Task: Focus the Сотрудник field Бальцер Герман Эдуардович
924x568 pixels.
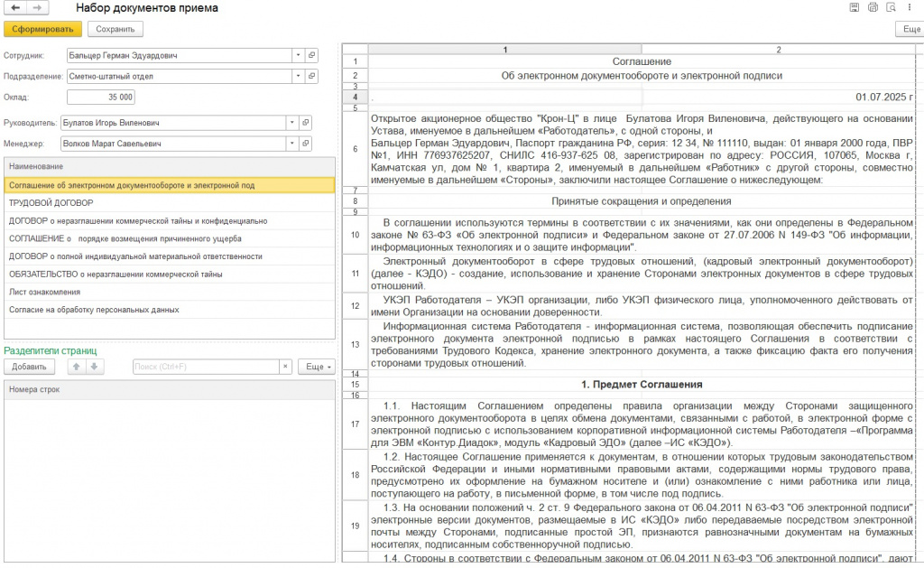Action: [x=180, y=55]
